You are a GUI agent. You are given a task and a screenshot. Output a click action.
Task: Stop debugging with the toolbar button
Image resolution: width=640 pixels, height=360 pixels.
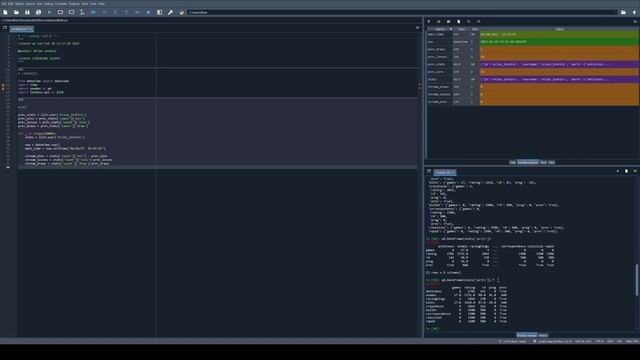point(148,12)
